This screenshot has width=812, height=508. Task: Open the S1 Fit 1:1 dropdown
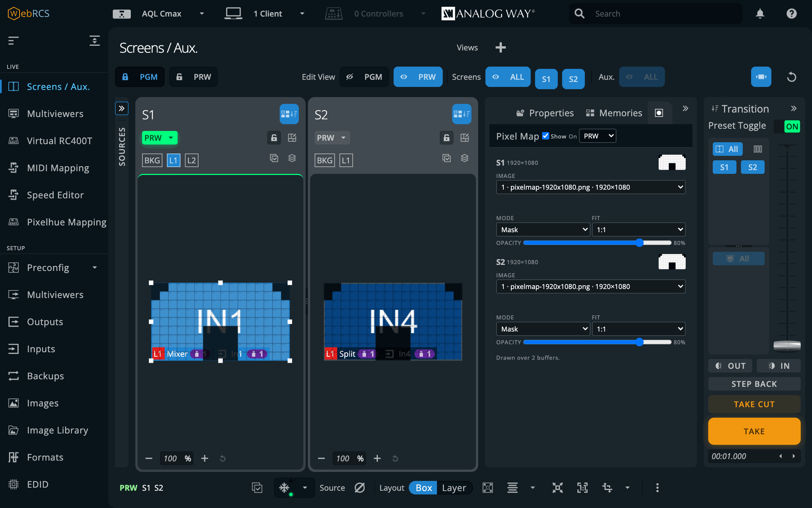coord(638,230)
